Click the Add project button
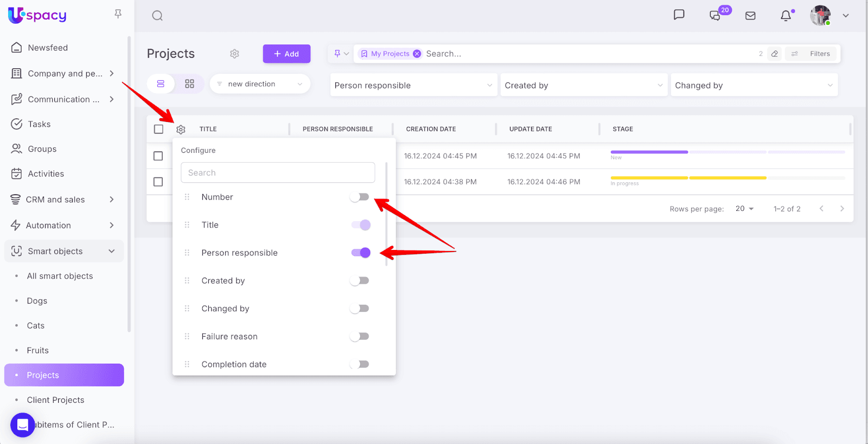This screenshot has height=444, width=868. tap(286, 54)
